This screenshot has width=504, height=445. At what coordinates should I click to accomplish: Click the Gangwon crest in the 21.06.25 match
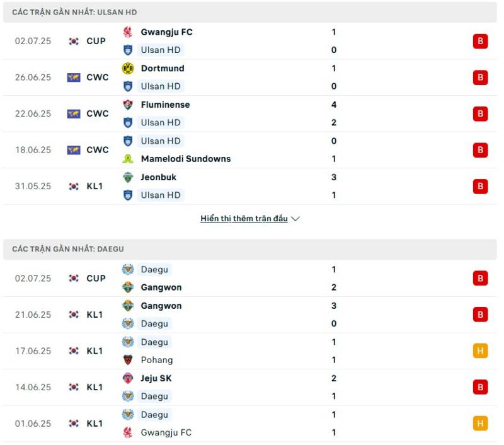click(129, 306)
